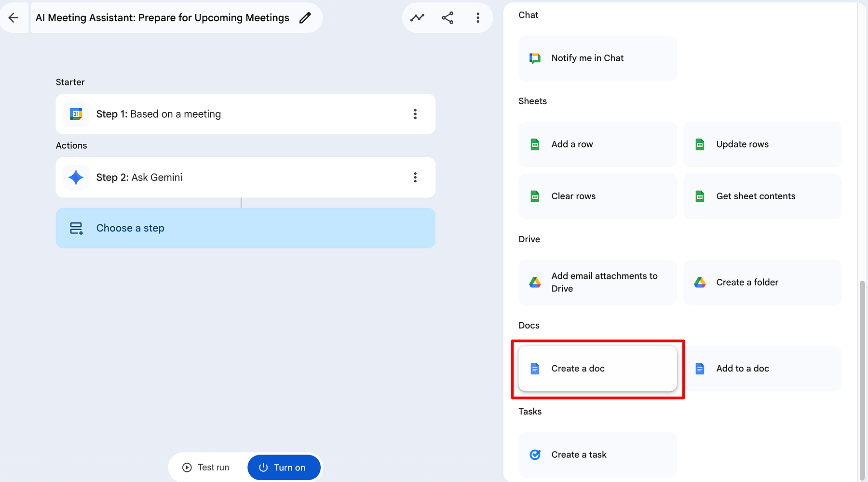Click the Chat category heading
868x482 pixels.
coord(529,15)
